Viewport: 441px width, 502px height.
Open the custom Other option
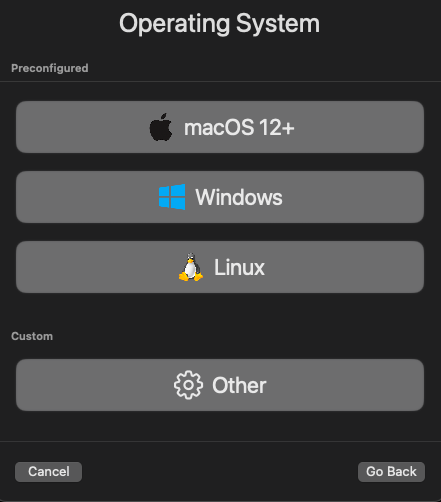[220, 385]
